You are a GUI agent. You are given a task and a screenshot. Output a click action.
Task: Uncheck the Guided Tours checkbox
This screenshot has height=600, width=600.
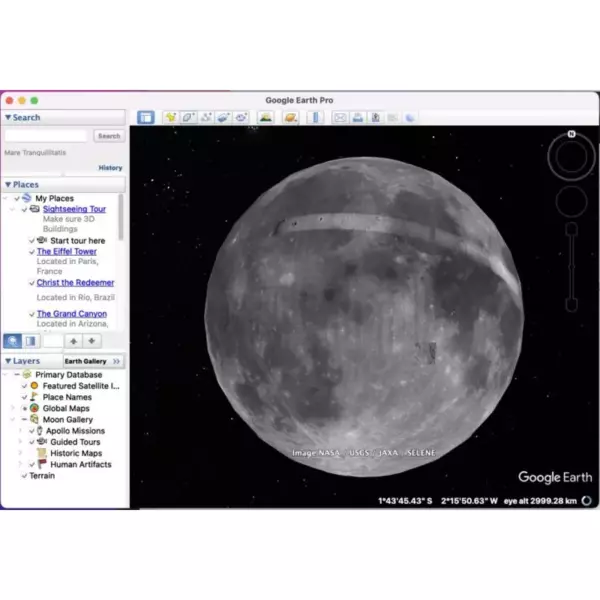32,442
